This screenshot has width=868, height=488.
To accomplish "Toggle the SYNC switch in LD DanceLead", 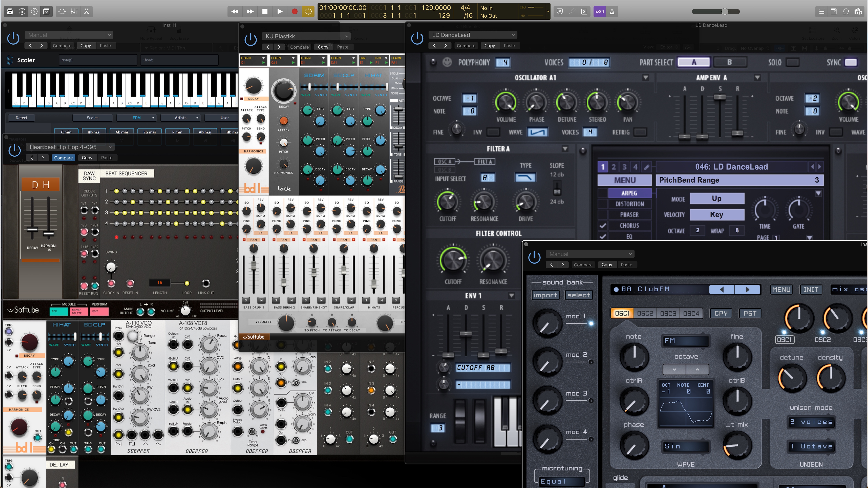I will (851, 62).
